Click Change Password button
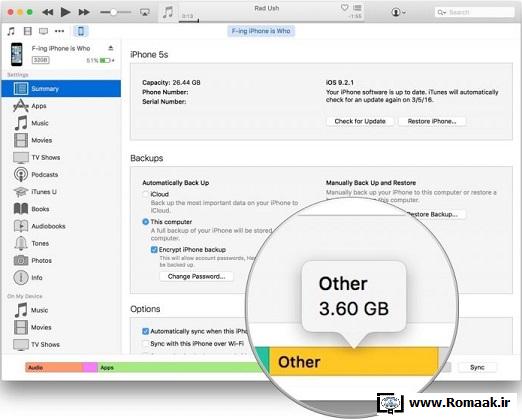The width and height of the screenshot is (522, 420). (196, 276)
